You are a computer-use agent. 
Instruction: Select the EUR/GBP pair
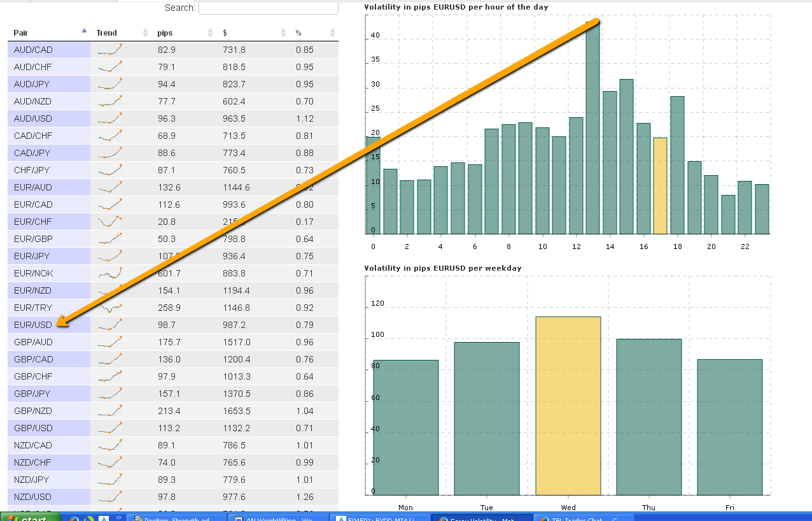pos(33,239)
